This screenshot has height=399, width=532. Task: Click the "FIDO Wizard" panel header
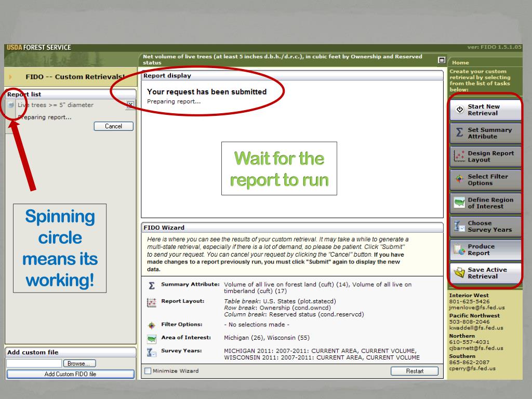coord(292,228)
